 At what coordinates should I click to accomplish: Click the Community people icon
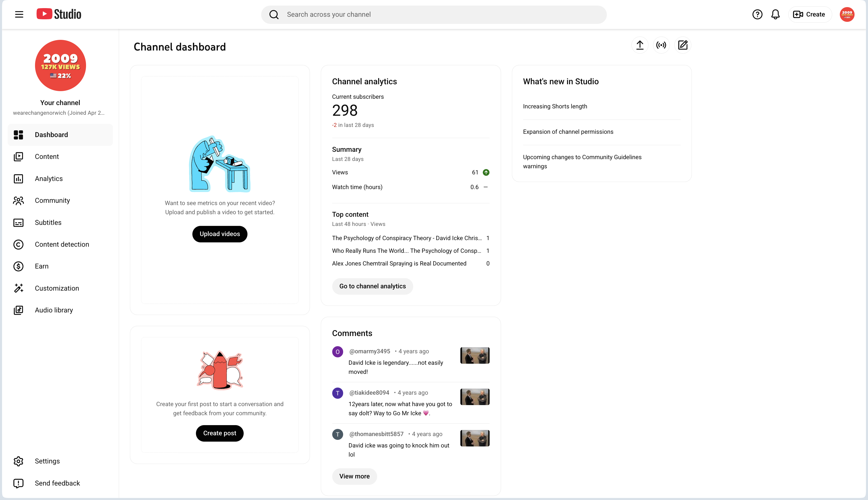[18, 201]
